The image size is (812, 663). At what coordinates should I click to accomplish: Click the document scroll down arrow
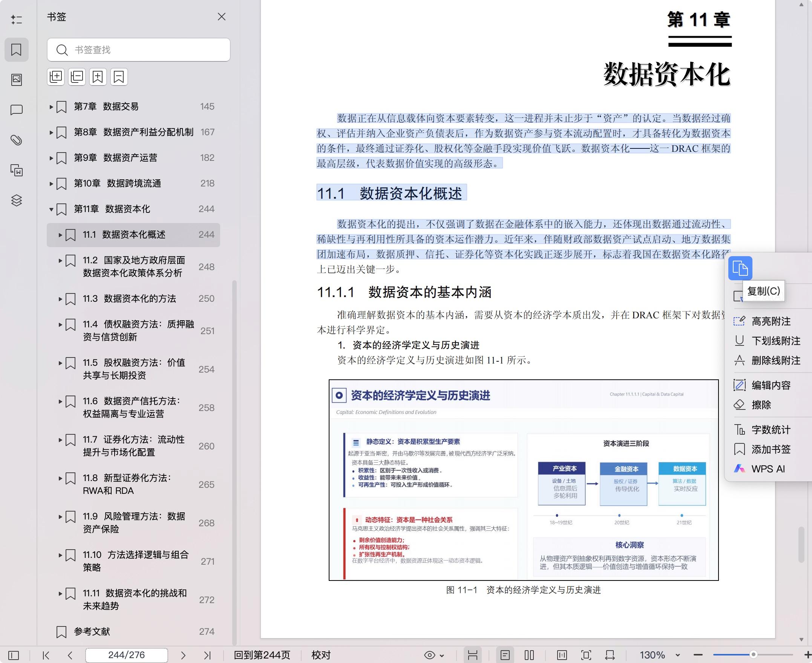(x=801, y=640)
